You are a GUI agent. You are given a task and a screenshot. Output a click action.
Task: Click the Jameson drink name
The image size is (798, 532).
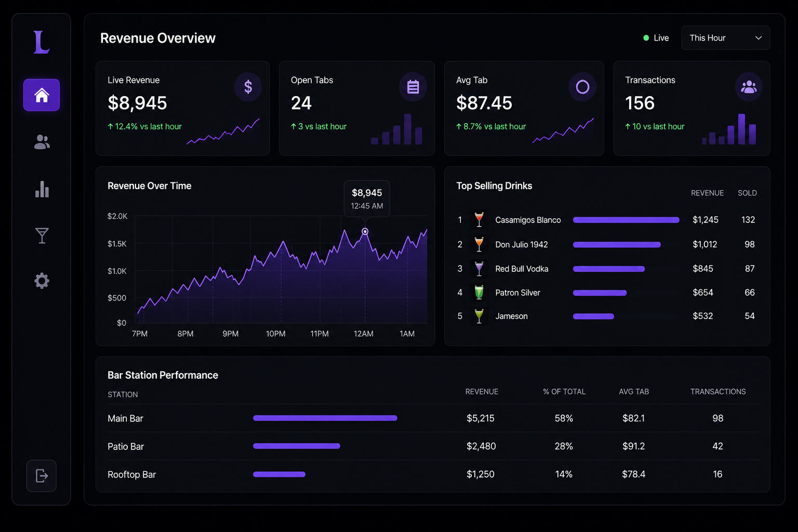[511, 316]
